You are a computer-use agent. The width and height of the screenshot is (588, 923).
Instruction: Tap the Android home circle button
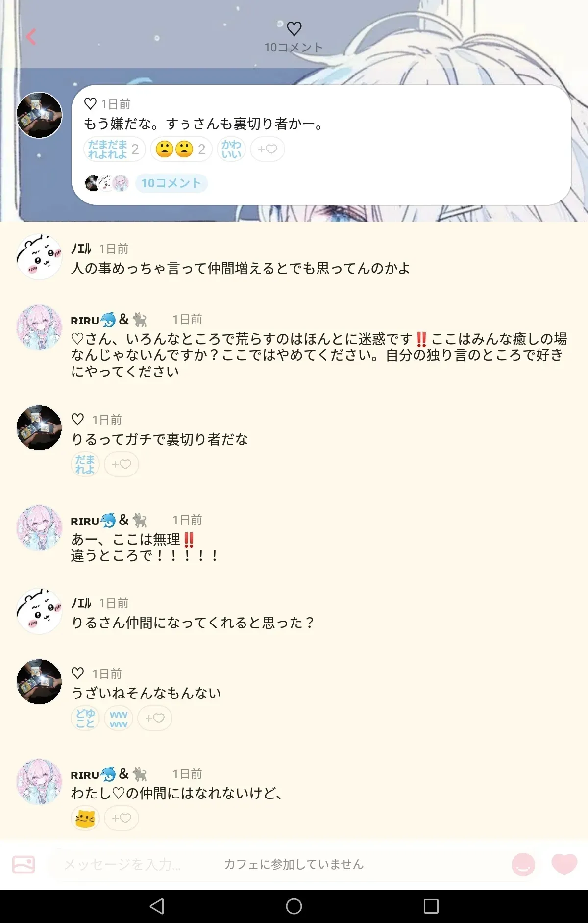tap(294, 906)
